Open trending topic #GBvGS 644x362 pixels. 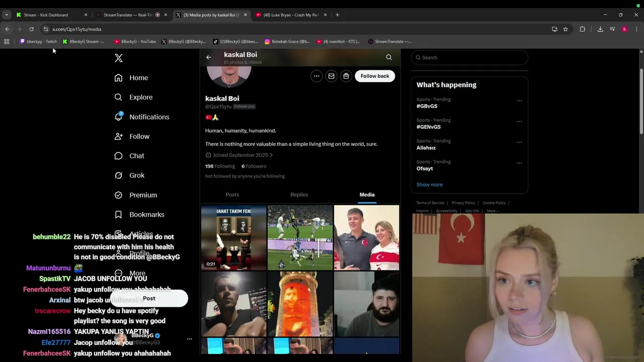pos(427,106)
